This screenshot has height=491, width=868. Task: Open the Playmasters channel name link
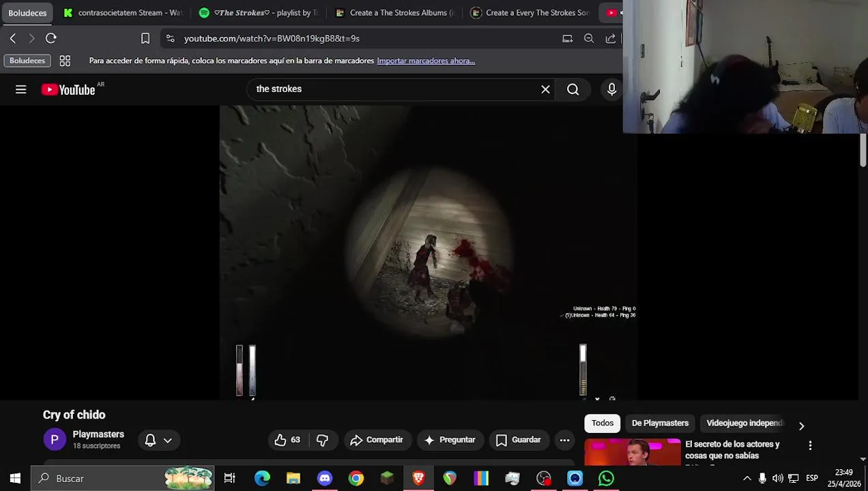(x=98, y=434)
